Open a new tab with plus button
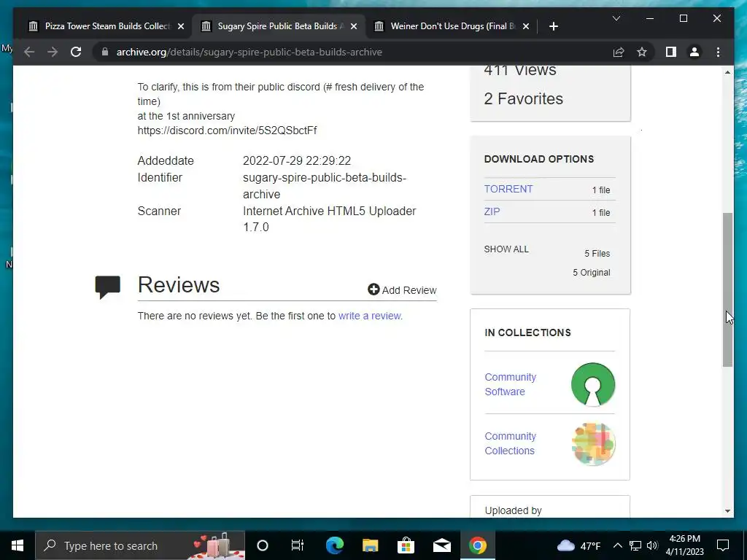Viewport: 747px width, 560px height. click(x=553, y=26)
